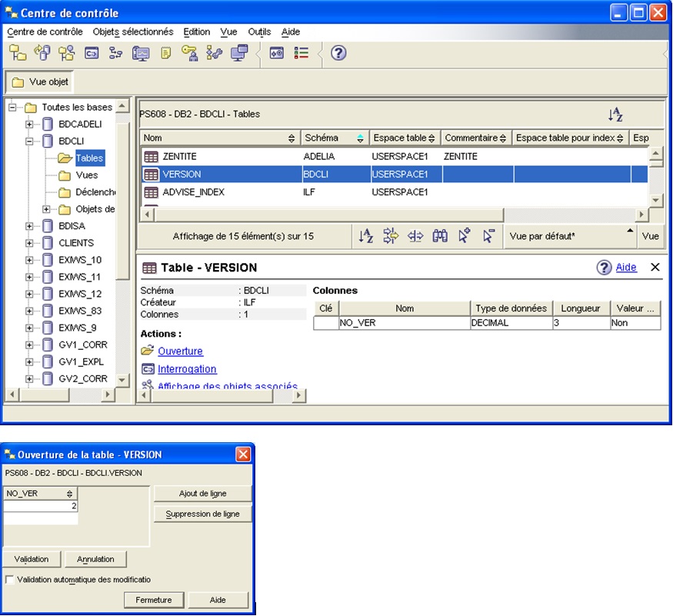
Task: Select the ADVISE_INDEX table row
Action: (x=193, y=192)
